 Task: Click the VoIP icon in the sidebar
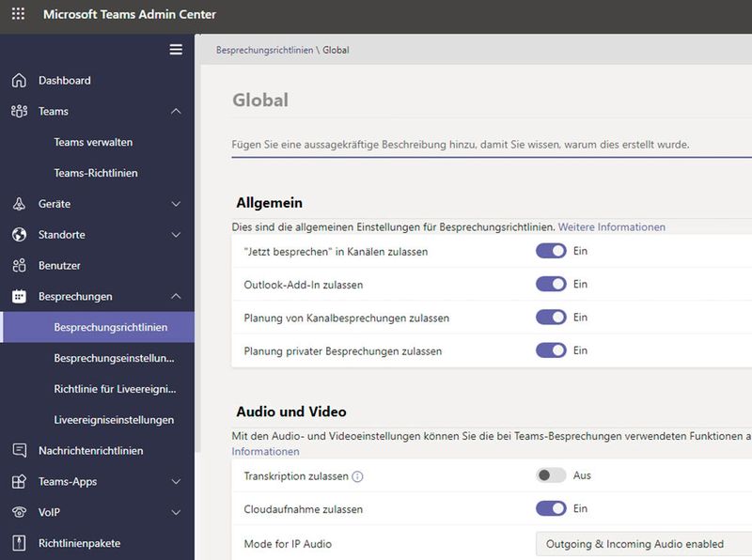pyautogui.click(x=19, y=513)
